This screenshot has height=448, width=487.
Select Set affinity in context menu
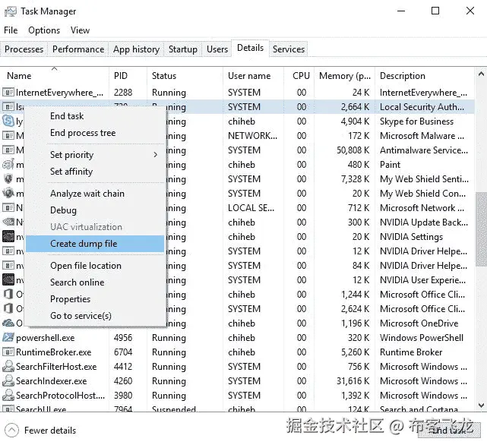(x=71, y=172)
